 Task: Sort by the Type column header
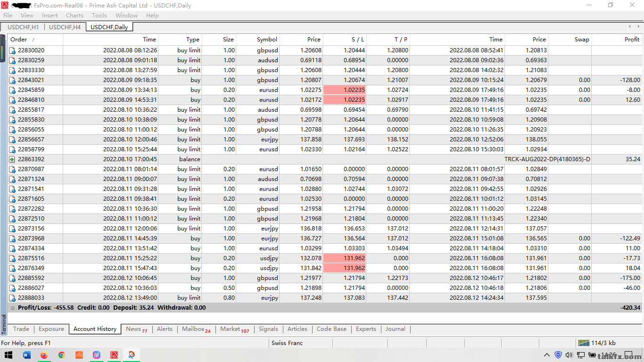pyautogui.click(x=180, y=40)
